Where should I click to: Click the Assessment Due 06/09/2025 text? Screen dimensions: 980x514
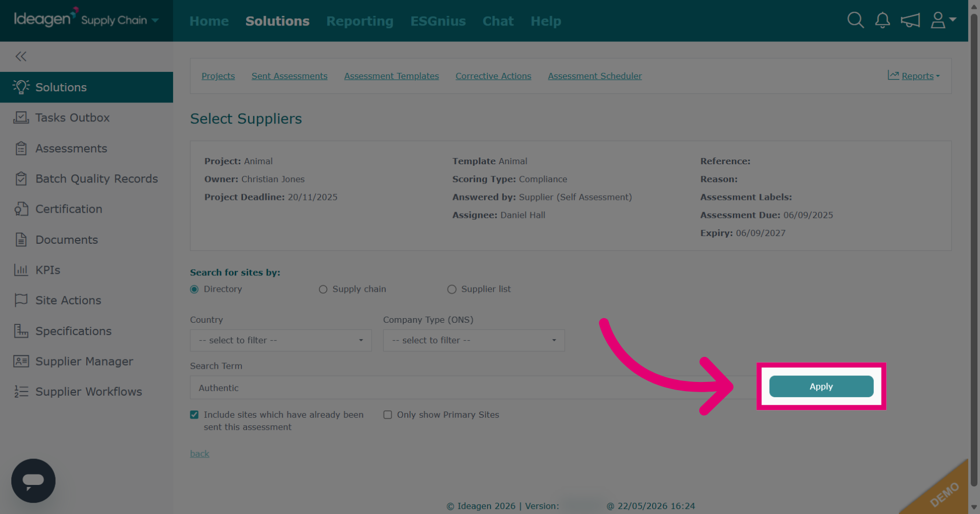[x=767, y=215]
